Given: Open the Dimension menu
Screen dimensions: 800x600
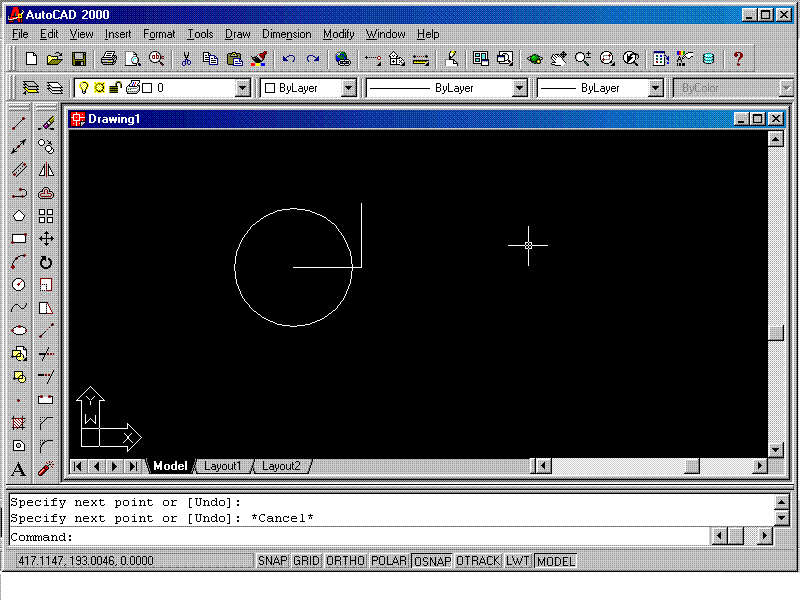Looking at the screenshot, I should (x=287, y=34).
